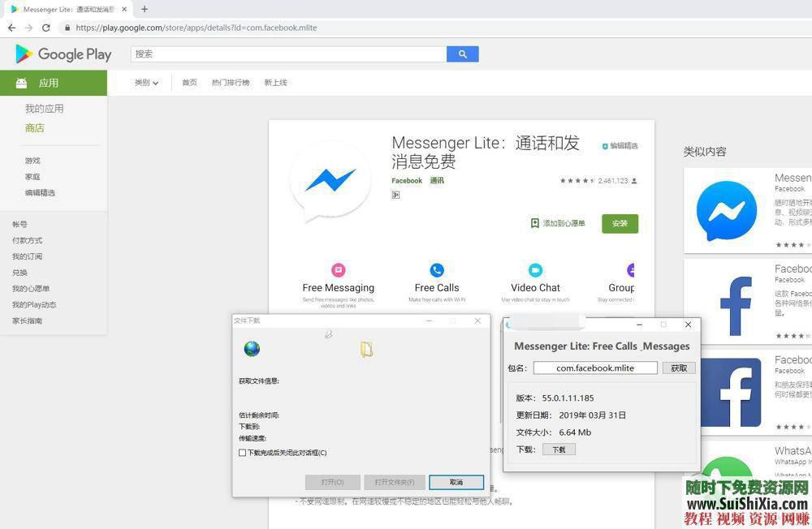The width and height of the screenshot is (812, 529).
Task: Click the 类似内容 heading
Action: click(x=705, y=152)
